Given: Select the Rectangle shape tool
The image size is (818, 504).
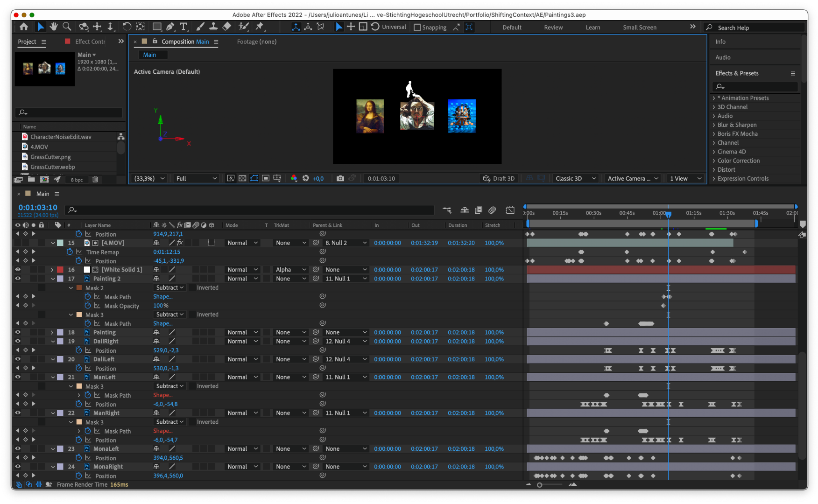Looking at the screenshot, I should coord(157,27).
